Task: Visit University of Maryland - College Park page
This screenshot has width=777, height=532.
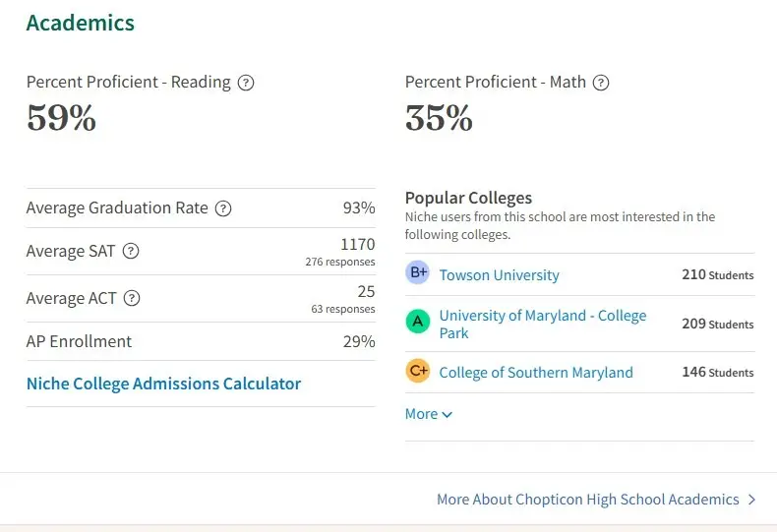Action: 543,324
